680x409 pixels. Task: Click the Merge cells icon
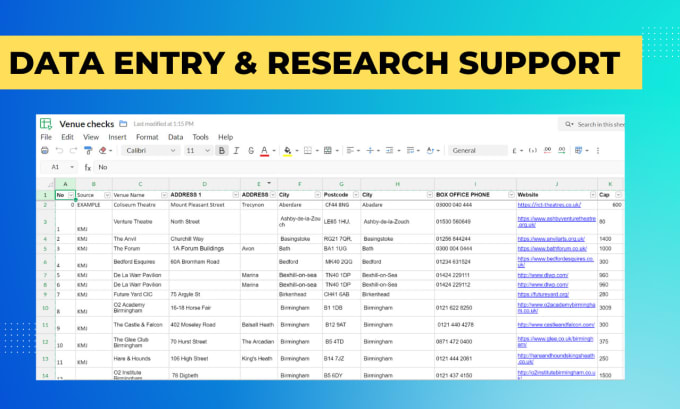[328, 151]
